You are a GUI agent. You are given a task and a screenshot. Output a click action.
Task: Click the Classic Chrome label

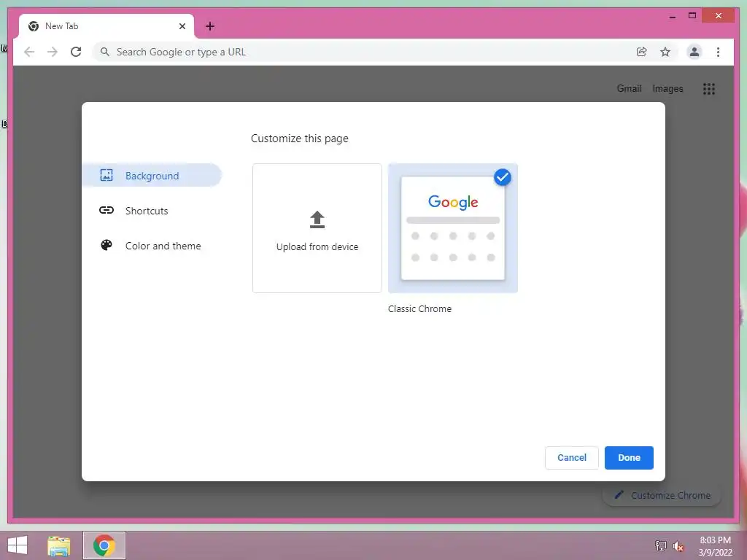coord(419,308)
